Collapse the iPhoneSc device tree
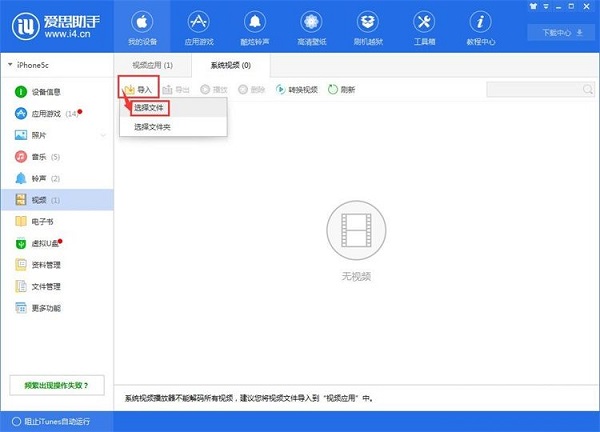Viewport: 600px width, 432px height. pos(10,65)
